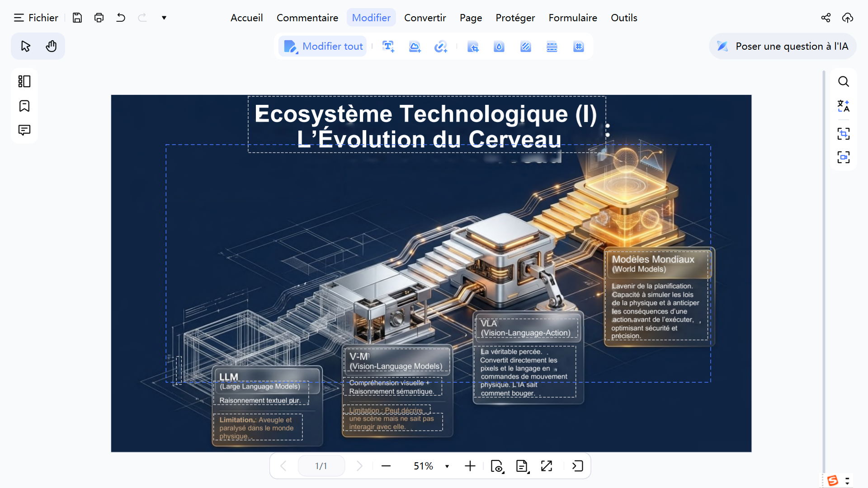Show the page thumbnails panel

tap(24, 81)
